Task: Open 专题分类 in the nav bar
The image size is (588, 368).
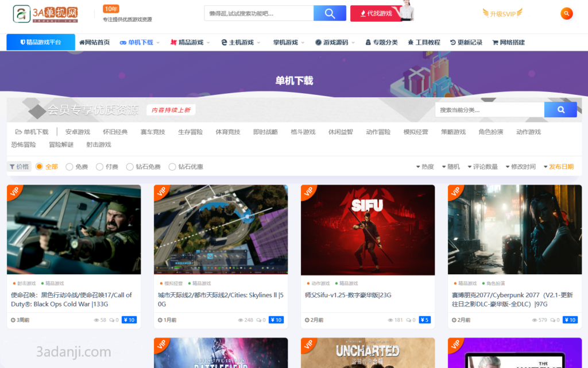Action: point(382,43)
